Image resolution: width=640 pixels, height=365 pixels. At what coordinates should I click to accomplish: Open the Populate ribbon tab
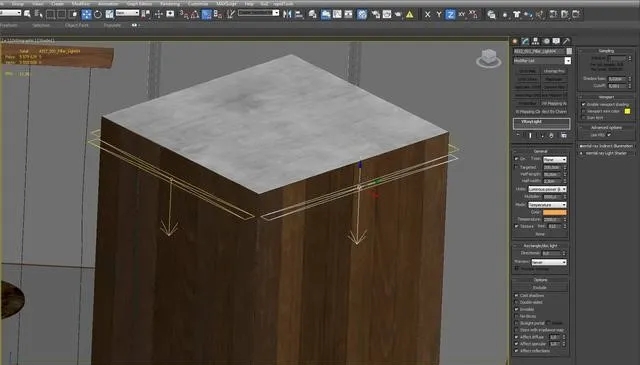pos(112,25)
